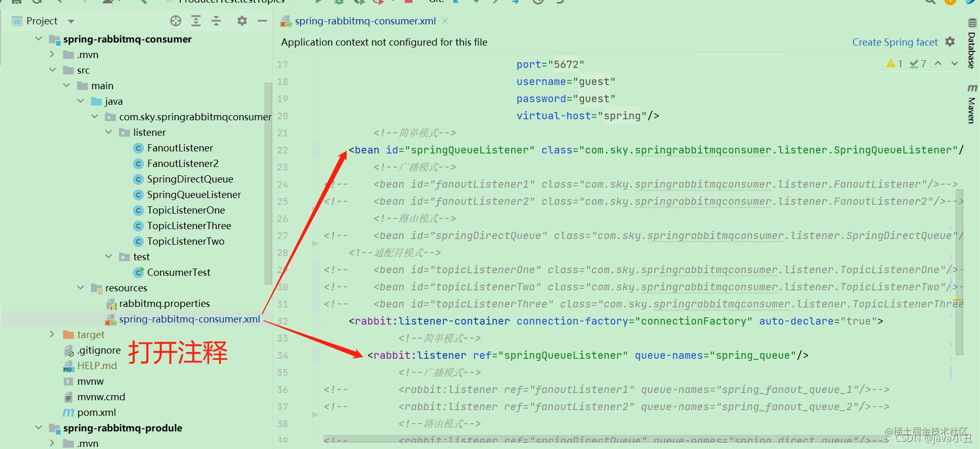Click fold marker on line 27
The image size is (980, 449).
[x=315, y=243]
